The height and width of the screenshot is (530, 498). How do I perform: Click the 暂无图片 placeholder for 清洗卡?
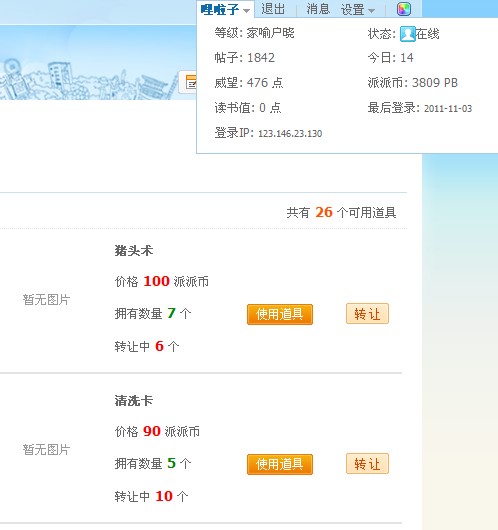click(x=46, y=450)
